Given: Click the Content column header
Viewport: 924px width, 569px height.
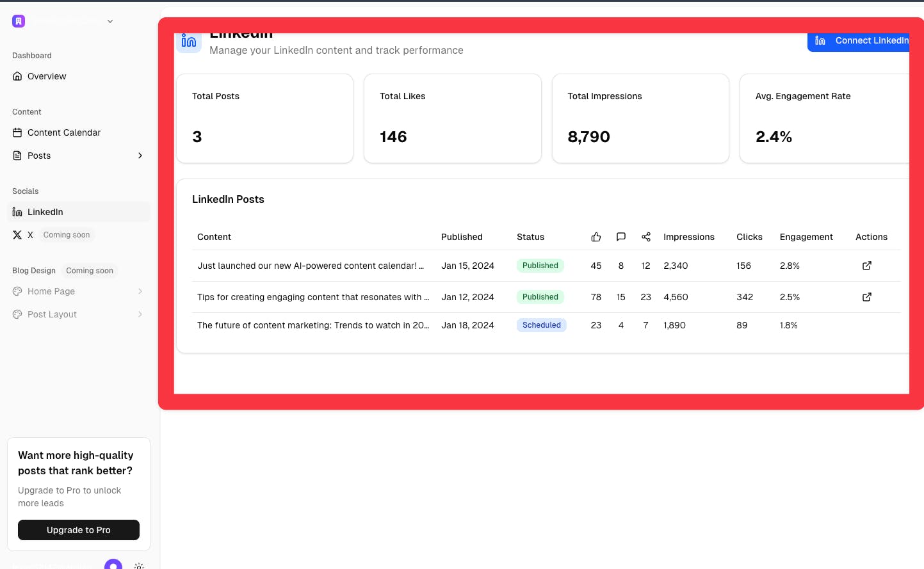Looking at the screenshot, I should 214,237.
